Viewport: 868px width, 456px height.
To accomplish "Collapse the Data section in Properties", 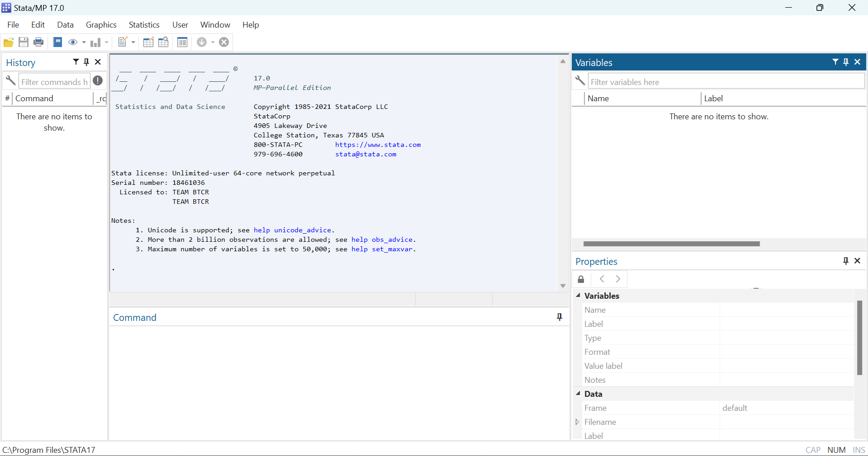I will pyautogui.click(x=578, y=394).
